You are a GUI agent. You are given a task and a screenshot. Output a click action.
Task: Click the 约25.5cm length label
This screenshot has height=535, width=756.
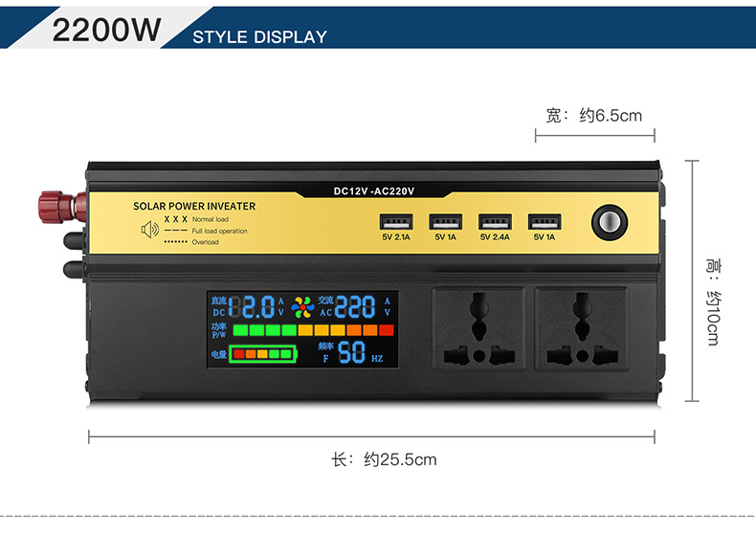400,459
